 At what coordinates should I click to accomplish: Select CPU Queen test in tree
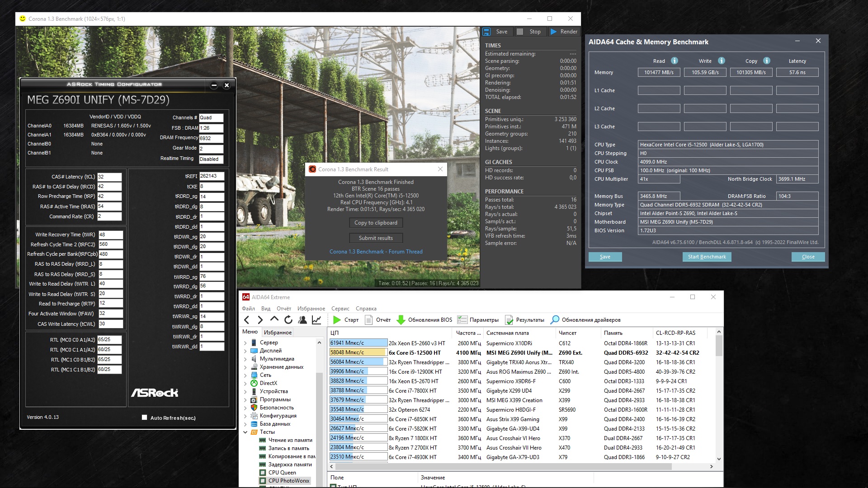coord(282,473)
